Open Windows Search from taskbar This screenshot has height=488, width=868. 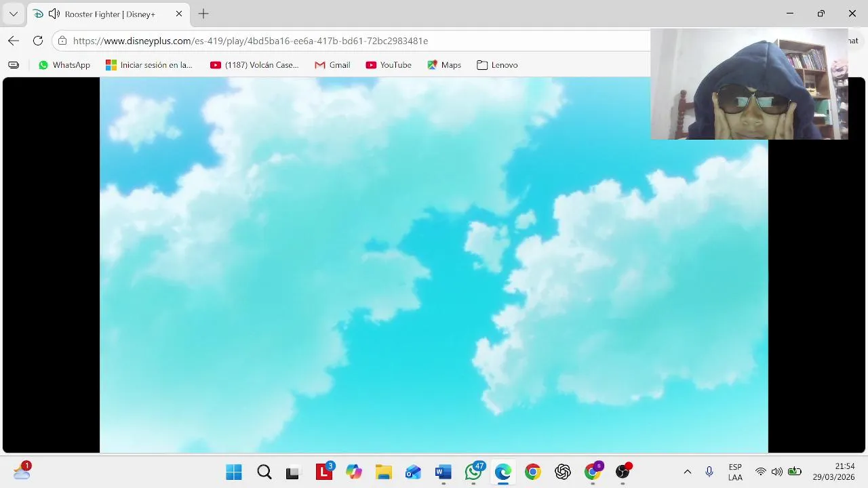pyautogui.click(x=264, y=472)
